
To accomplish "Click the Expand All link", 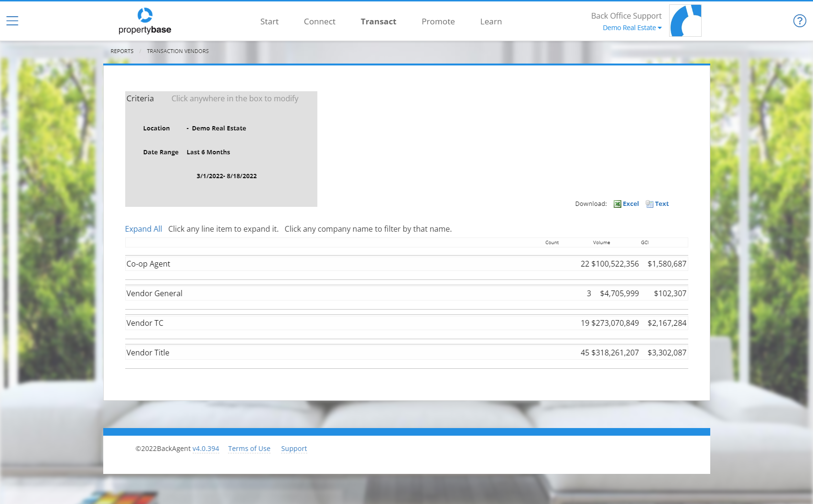I will pyautogui.click(x=143, y=229).
